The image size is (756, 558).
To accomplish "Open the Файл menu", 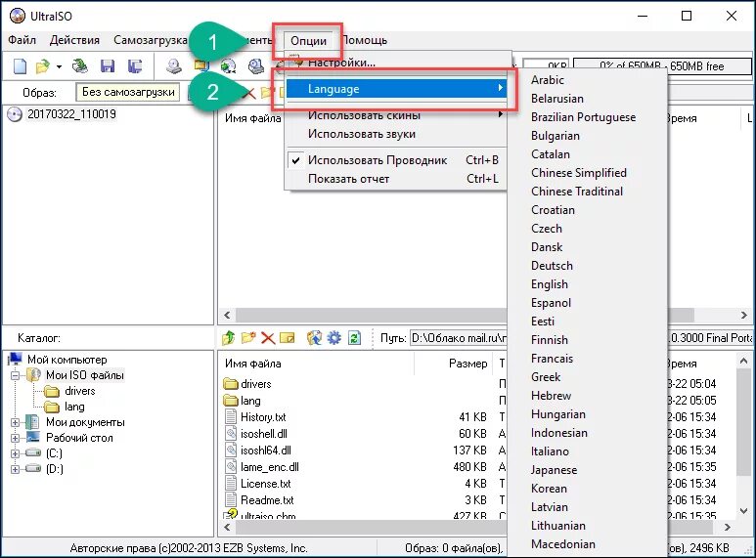I will tap(22, 40).
